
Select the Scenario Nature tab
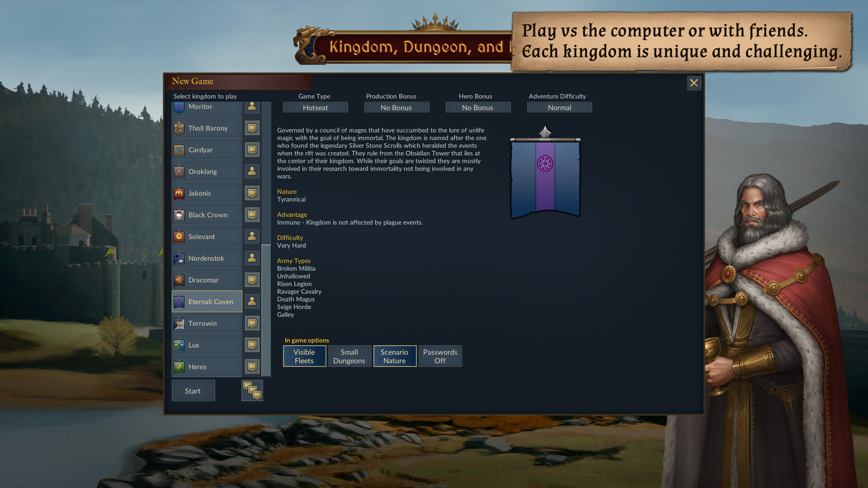[395, 356]
